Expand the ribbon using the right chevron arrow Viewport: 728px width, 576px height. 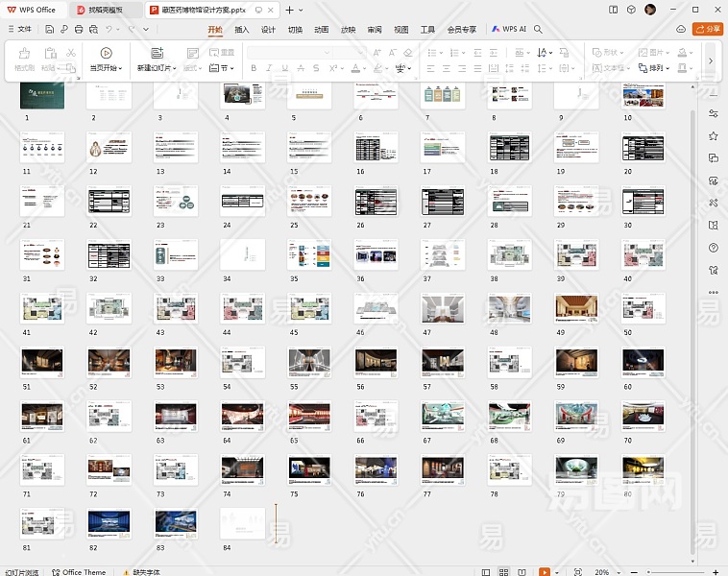tap(711, 60)
